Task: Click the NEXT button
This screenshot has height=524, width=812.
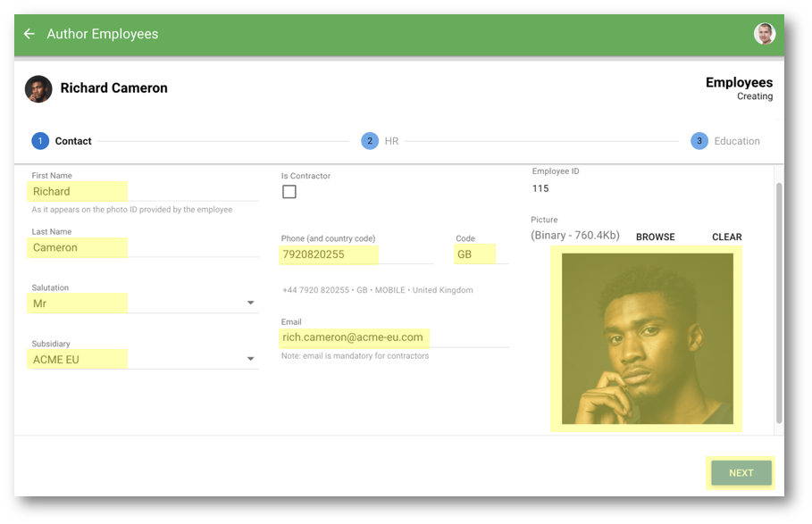Action: (741, 473)
